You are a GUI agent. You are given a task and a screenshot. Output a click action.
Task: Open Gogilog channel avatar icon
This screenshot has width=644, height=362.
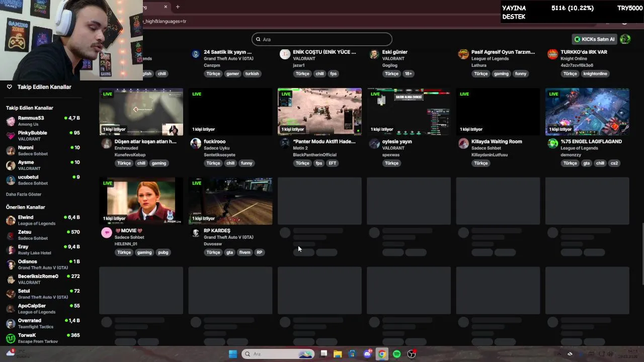point(374,54)
